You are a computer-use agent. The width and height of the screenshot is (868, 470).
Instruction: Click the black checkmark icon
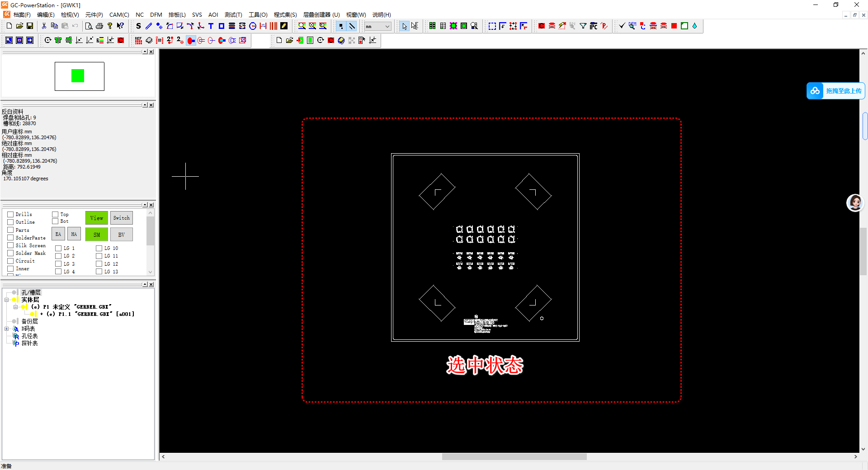click(x=622, y=26)
